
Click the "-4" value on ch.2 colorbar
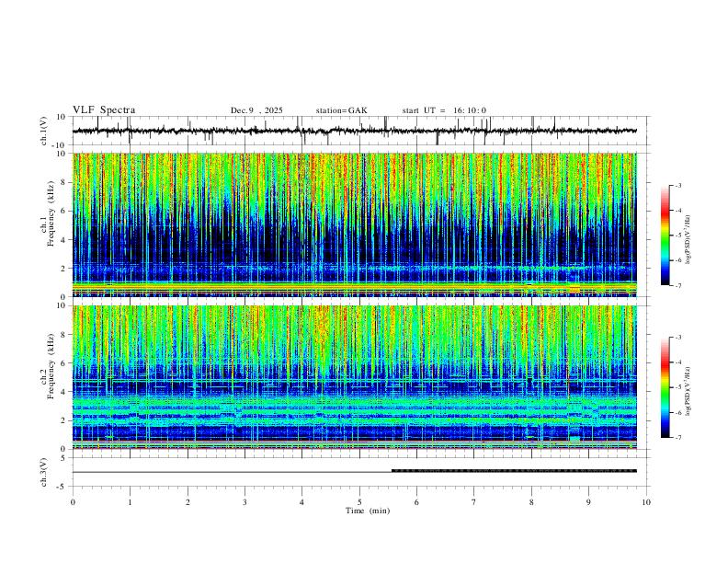tap(678, 362)
